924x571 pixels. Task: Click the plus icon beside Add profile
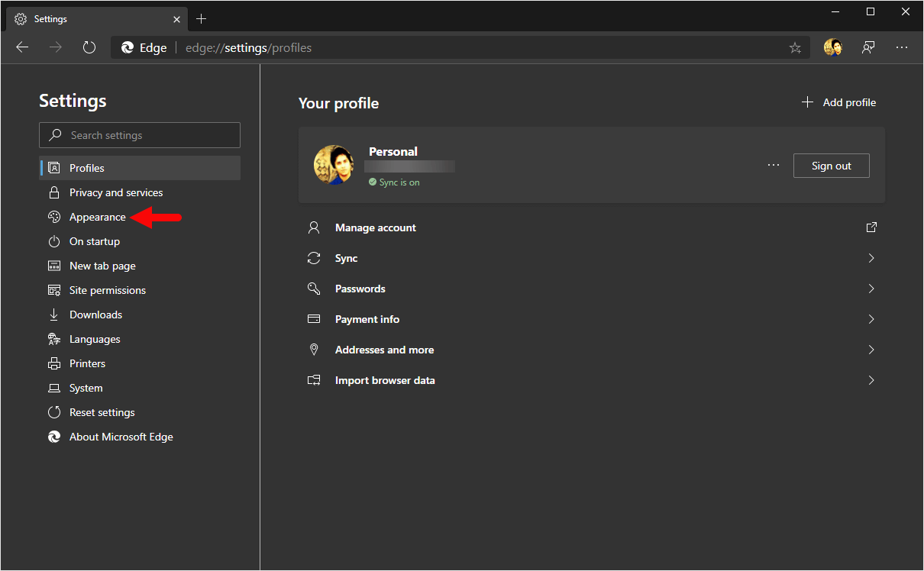coord(807,102)
